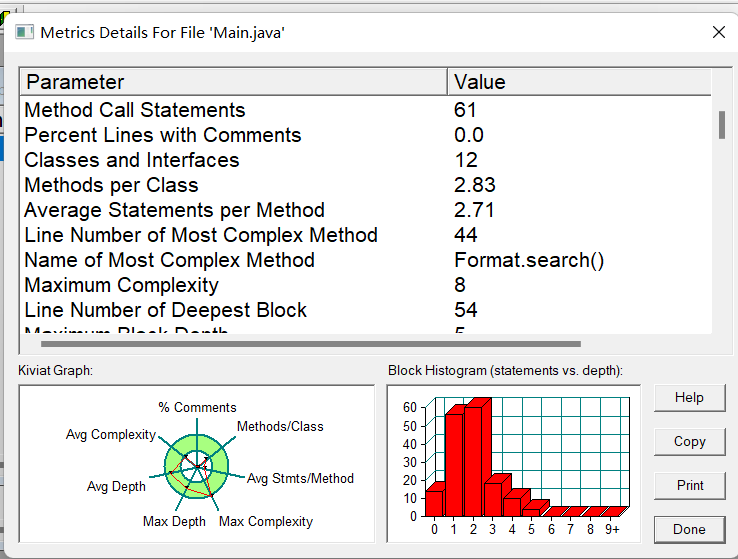Click the value 2.71
The height and width of the screenshot is (559, 738).
click(474, 210)
